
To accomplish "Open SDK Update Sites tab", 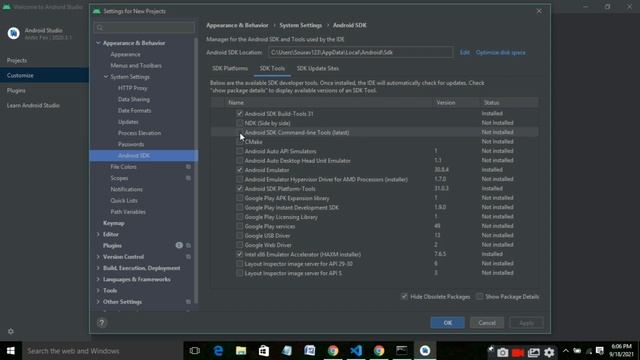I will point(318,68).
